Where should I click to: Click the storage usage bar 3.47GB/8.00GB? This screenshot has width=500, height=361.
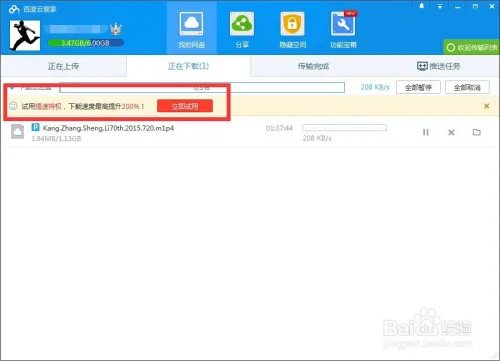86,43
